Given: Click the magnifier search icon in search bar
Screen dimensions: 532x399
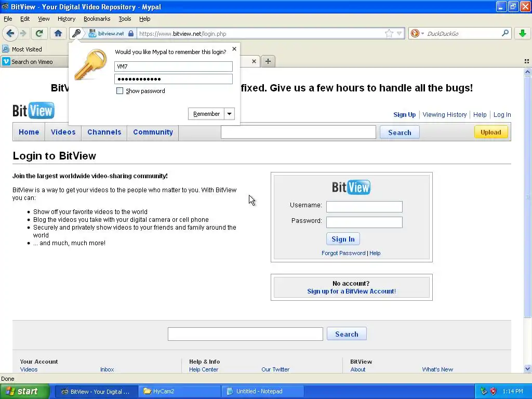Looking at the screenshot, I should click(x=505, y=33).
